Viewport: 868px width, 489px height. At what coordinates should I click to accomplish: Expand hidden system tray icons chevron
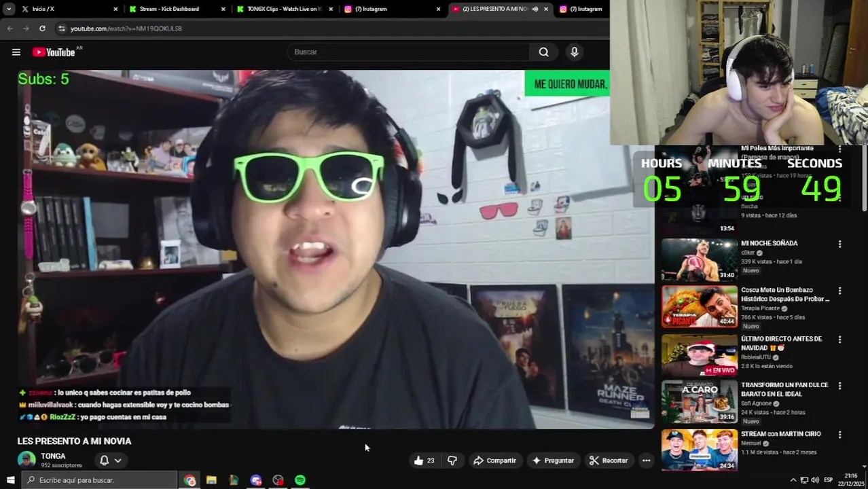(x=793, y=480)
